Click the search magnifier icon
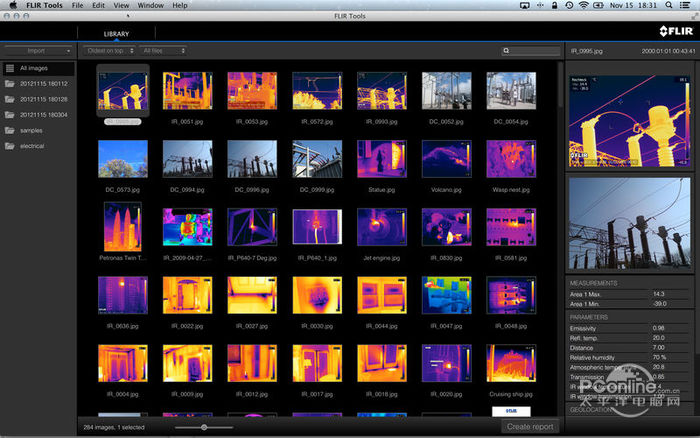This screenshot has width=700, height=438. (x=508, y=50)
